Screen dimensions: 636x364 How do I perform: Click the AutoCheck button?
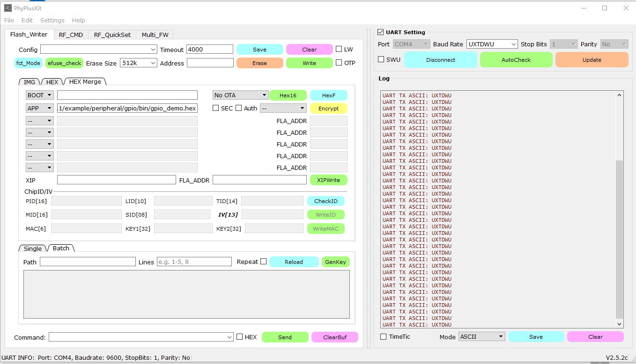click(516, 60)
